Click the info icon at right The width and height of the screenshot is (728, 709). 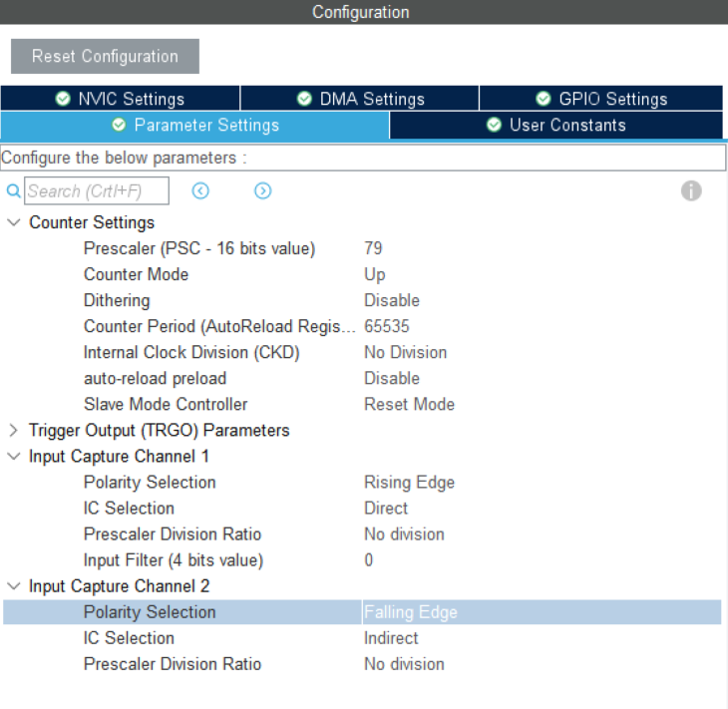point(691,190)
